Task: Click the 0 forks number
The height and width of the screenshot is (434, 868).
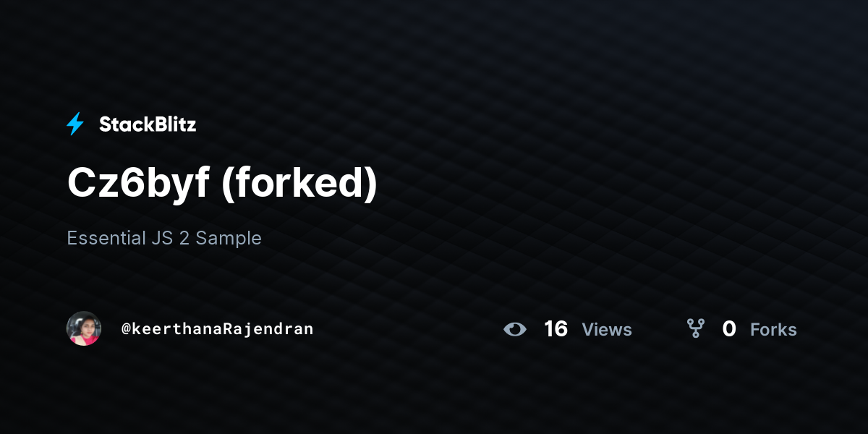Action: pyautogui.click(x=729, y=329)
